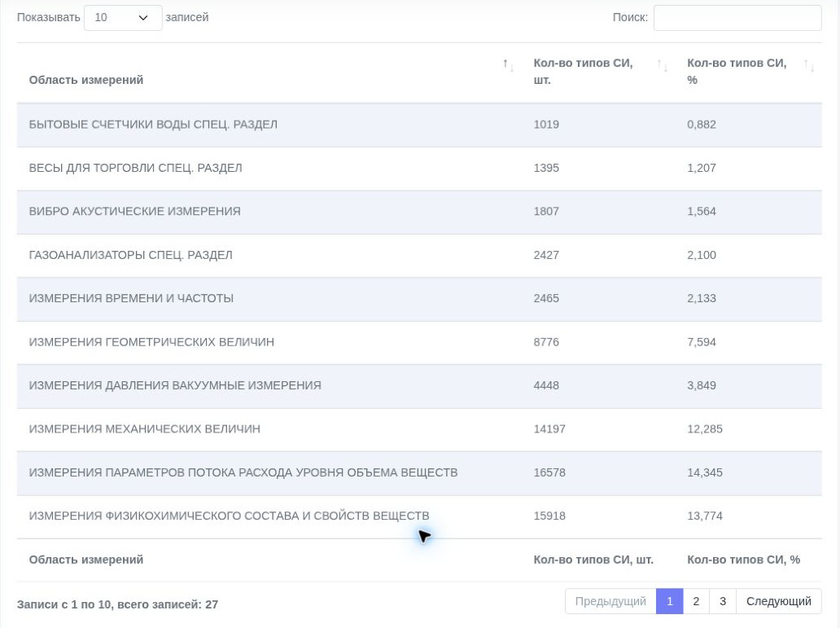Image resolution: width=840 pixels, height=628 pixels.
Task: Select the ИЗМЕРЕНИЯ ВРЕМЕНИ И ЧАСТОТЫ row
Action: [419, 299]
